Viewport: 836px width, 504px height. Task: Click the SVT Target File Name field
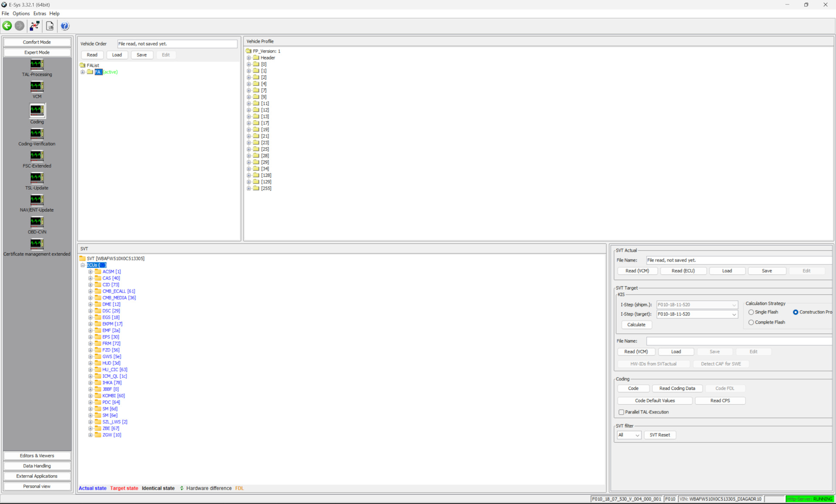click(x=738, y=341)
